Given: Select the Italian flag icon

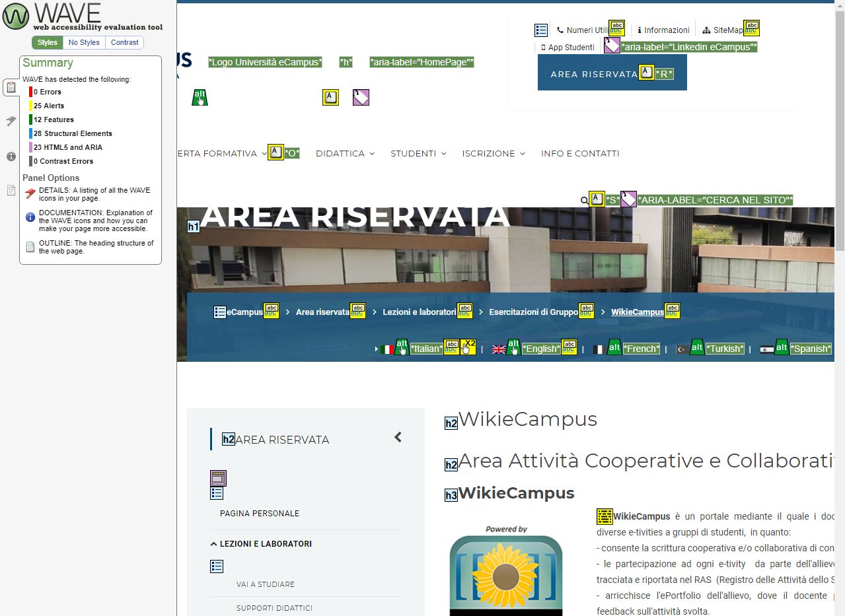Looking at the screenshot, I should pyautogui.click(x=387, y=349).
